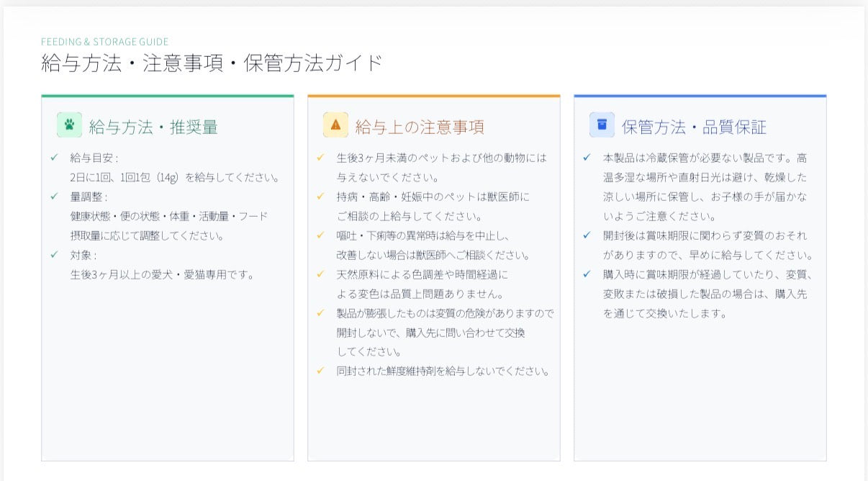This screenshot has width=868, height=481.
Task: Select the '給与目安 :' label
Action: (x=94, y=158)
